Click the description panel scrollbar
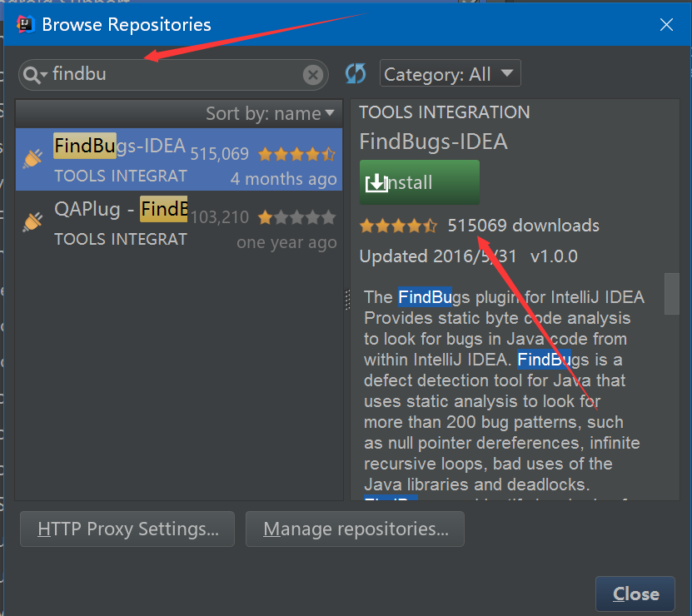The width and height of the screenshot is (692, 616). click(x=672, y=294)
